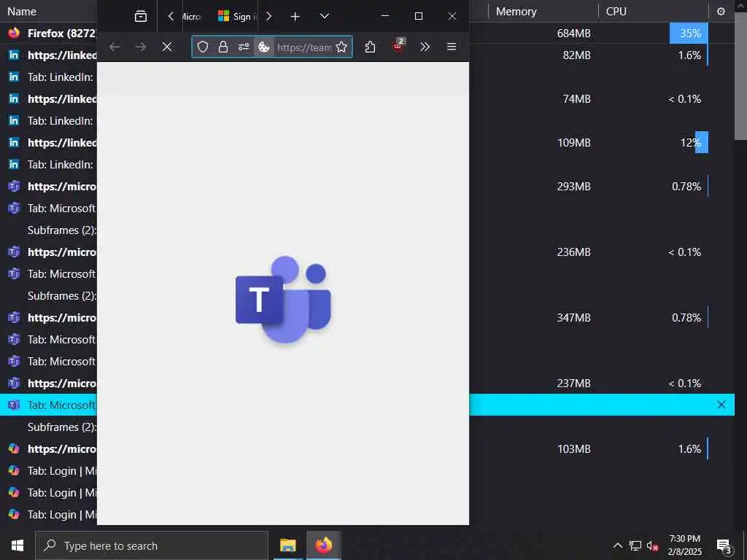This screenshot has height=560, width=747.
Task: Open the uBlock Origin extension popup
Action: click(x=398, y=47)
